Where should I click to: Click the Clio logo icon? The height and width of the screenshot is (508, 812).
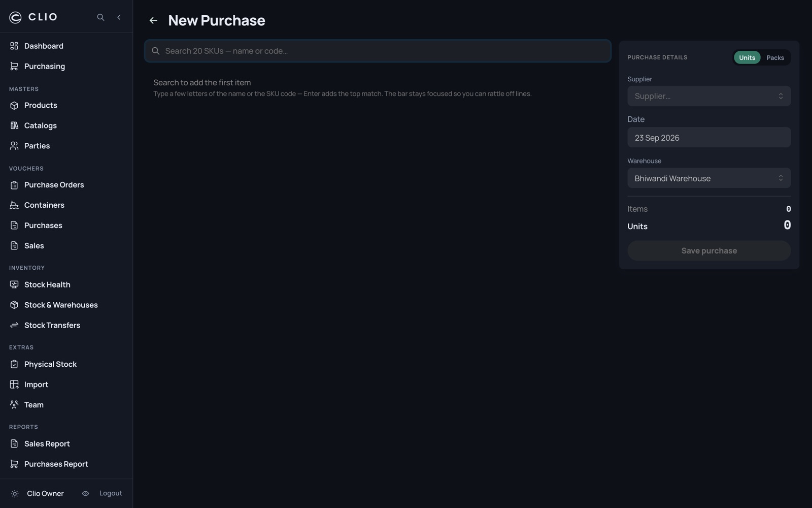click(x=15, y=17)
